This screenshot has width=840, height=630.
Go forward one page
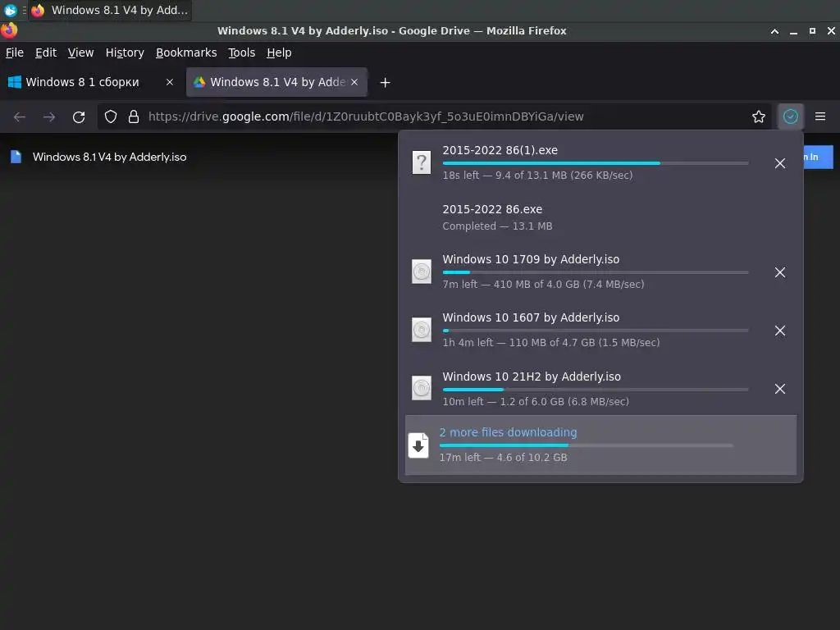(48, 116)
